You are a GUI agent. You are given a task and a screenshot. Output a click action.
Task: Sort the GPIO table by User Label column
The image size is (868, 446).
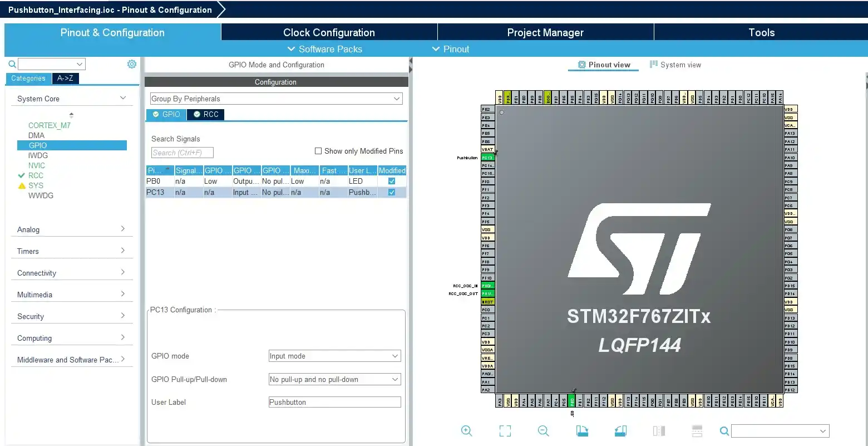[363, 170]
